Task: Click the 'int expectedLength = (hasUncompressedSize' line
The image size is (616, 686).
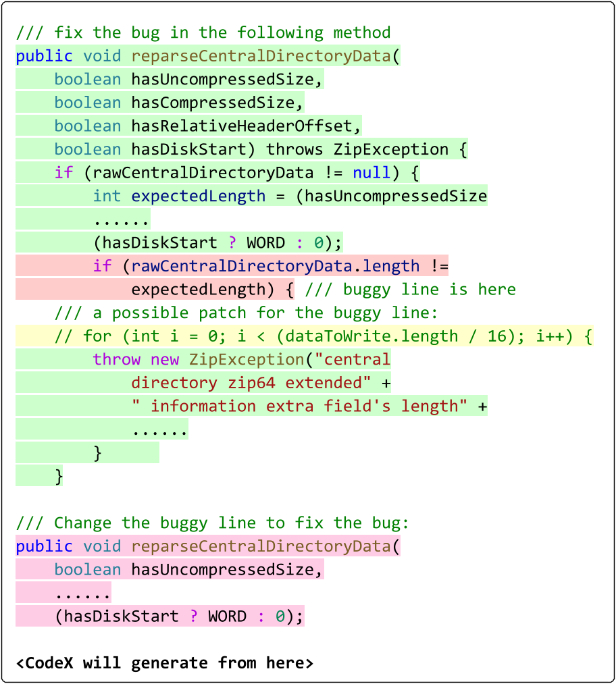Action: click(x=290, y=196)
